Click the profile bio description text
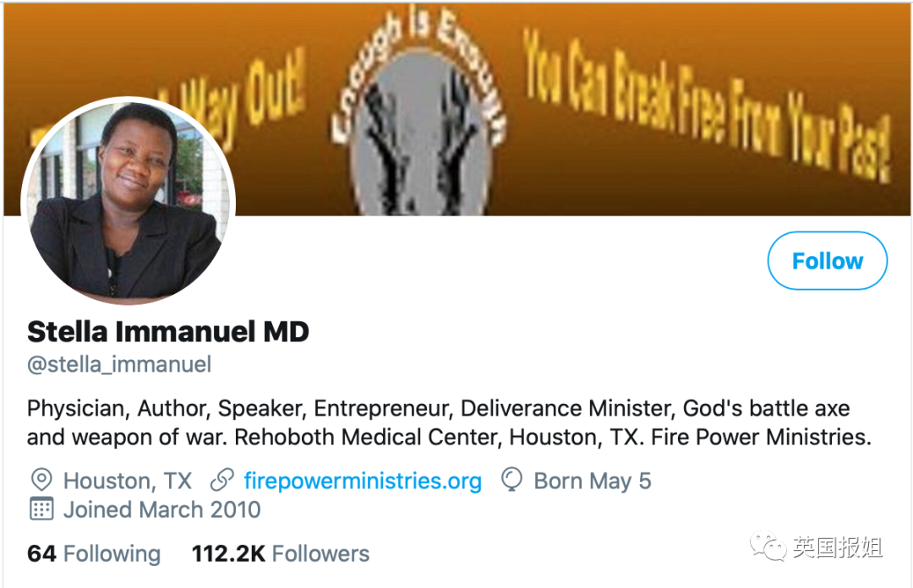The height and width of the screenshot is (588, 913). click(x=449, y=422)
